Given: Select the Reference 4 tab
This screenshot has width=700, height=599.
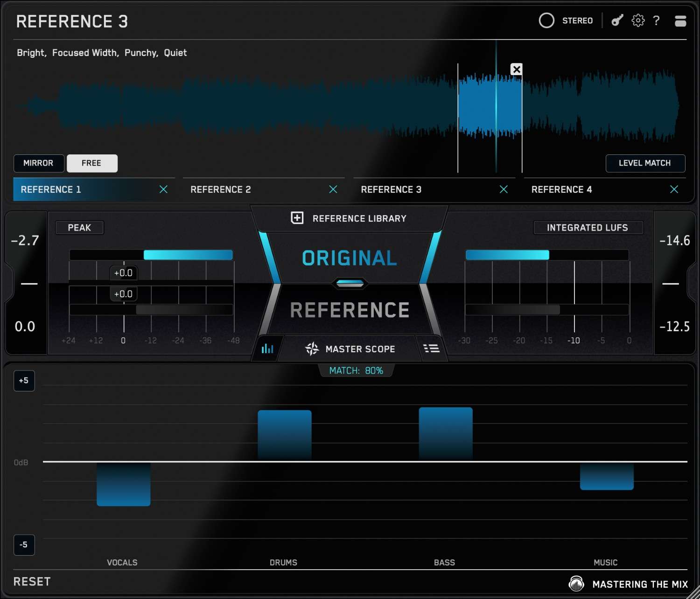Looking at the screenshot, I should coord(561,189).
